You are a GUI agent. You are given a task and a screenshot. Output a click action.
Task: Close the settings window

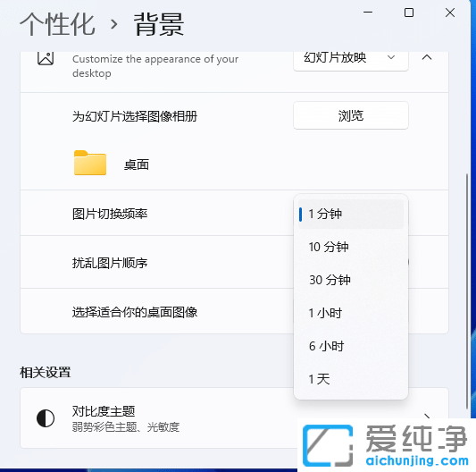[x=450, y=13]
